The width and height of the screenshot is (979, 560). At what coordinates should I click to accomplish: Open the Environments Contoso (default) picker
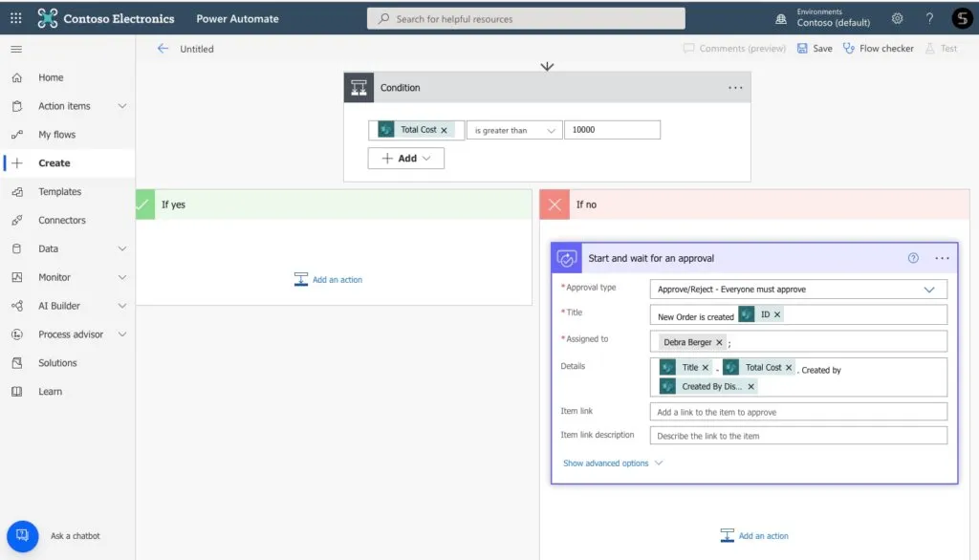824,18
